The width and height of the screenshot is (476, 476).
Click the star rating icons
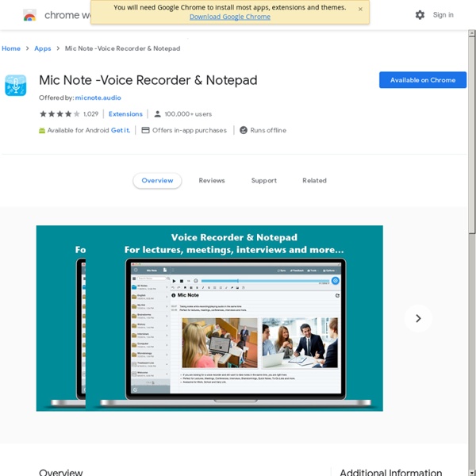tap(59, 113)
